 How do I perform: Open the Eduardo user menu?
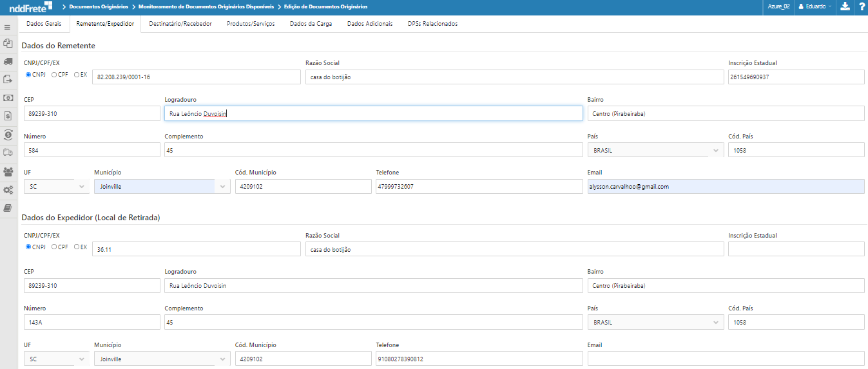coord(815,6)
